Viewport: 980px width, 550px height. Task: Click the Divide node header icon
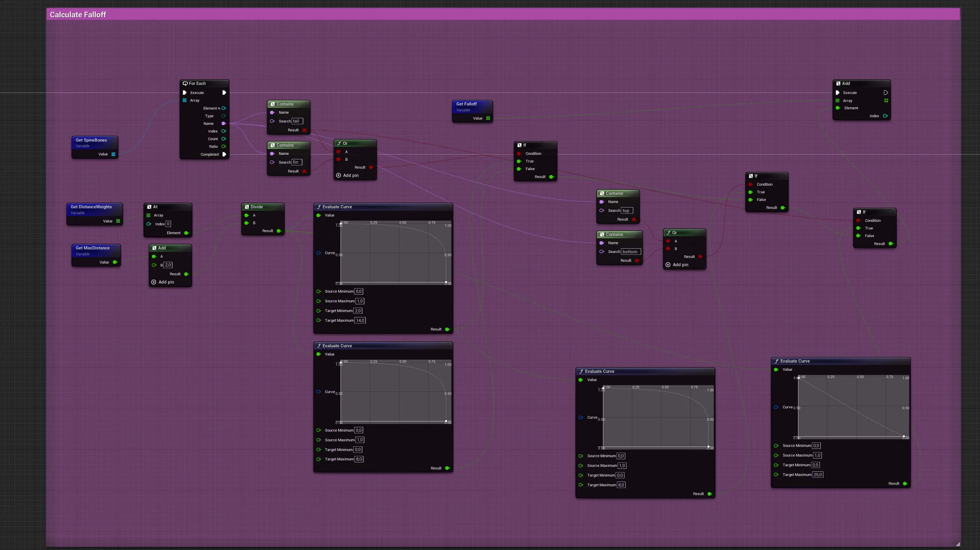[247, 207]
